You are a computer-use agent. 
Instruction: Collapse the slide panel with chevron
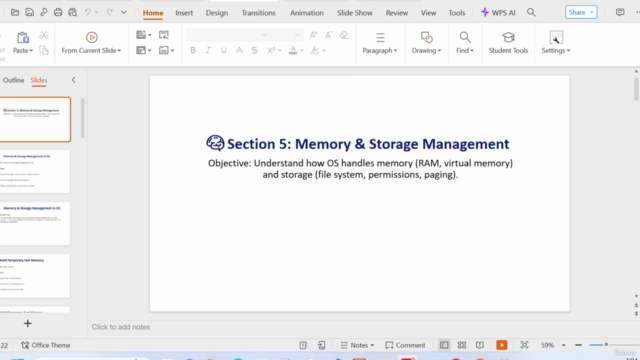(73, 80)
